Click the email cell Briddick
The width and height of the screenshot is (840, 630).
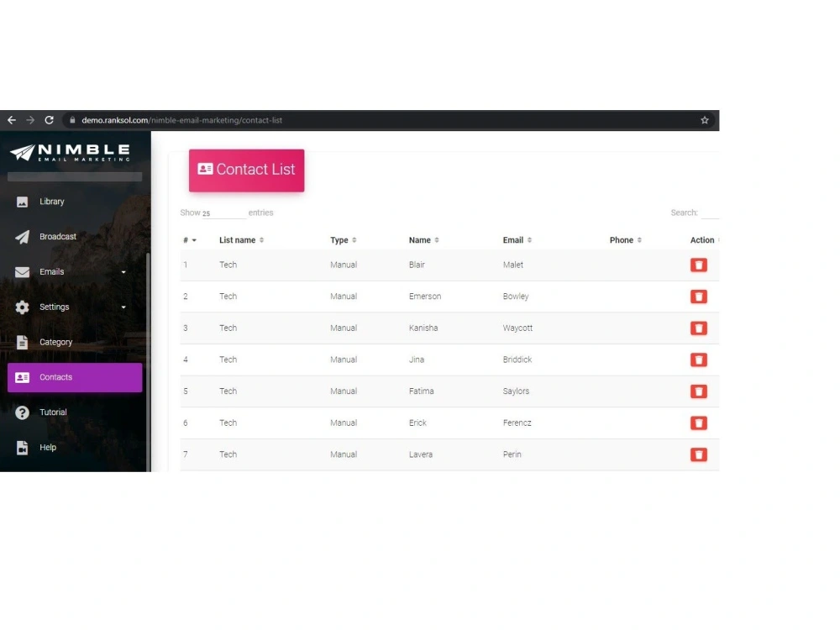click(x=517, y=360)
